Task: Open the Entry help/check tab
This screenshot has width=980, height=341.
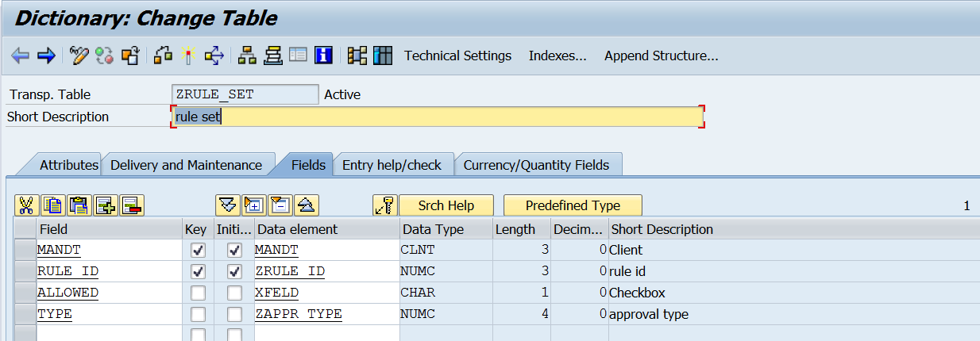Action: point(392,165)
